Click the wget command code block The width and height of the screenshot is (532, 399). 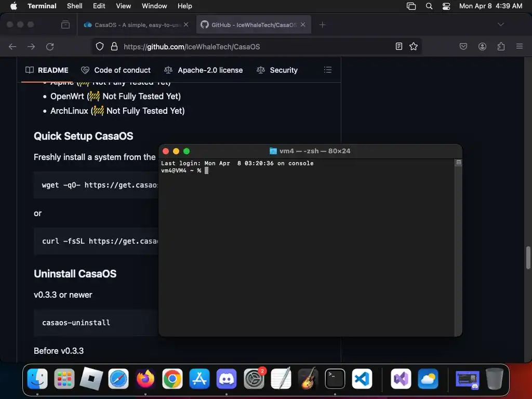tap(96, 185)
